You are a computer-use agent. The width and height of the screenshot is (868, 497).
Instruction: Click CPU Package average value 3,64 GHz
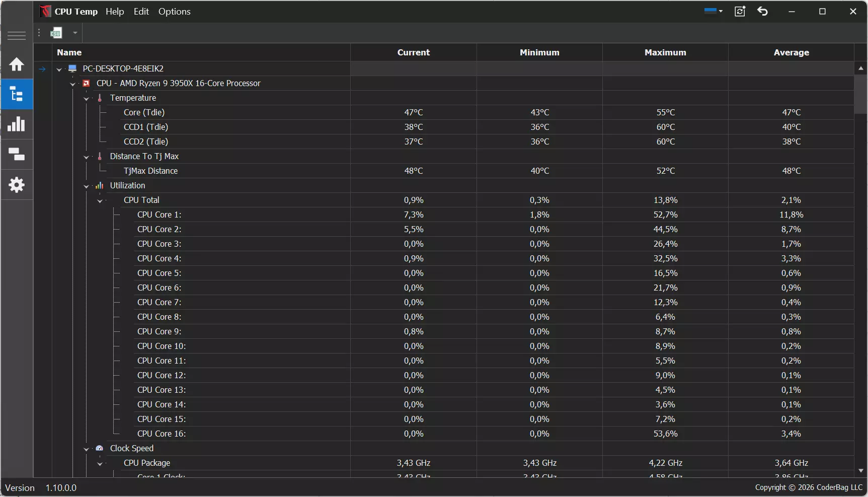tap(791, 463)
